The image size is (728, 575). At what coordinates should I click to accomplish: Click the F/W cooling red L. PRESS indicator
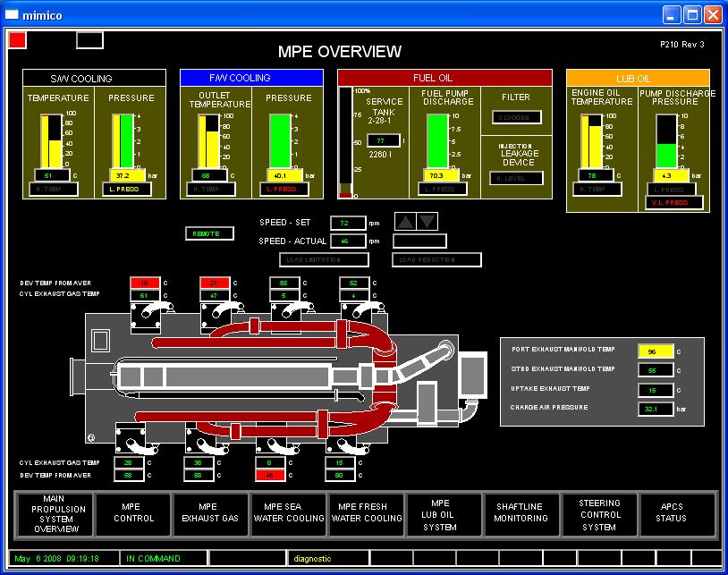(284, 189)
